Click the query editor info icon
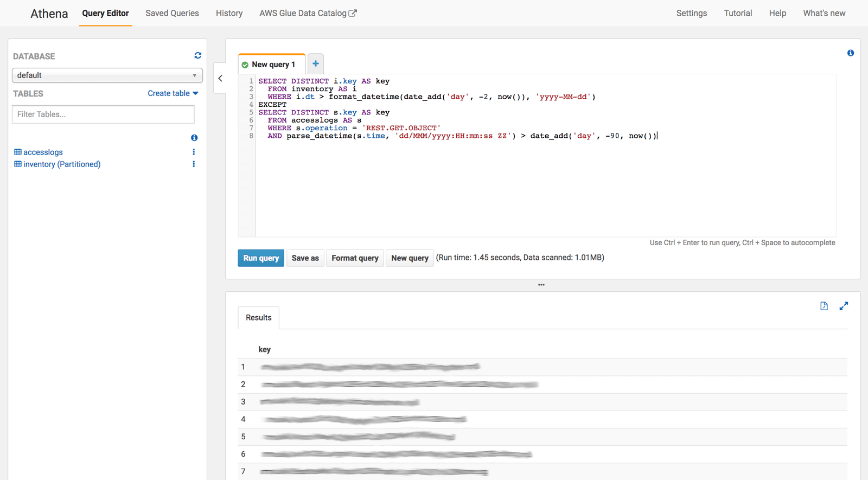The height and width of the screenshot is (480, 868). point(850,53)
